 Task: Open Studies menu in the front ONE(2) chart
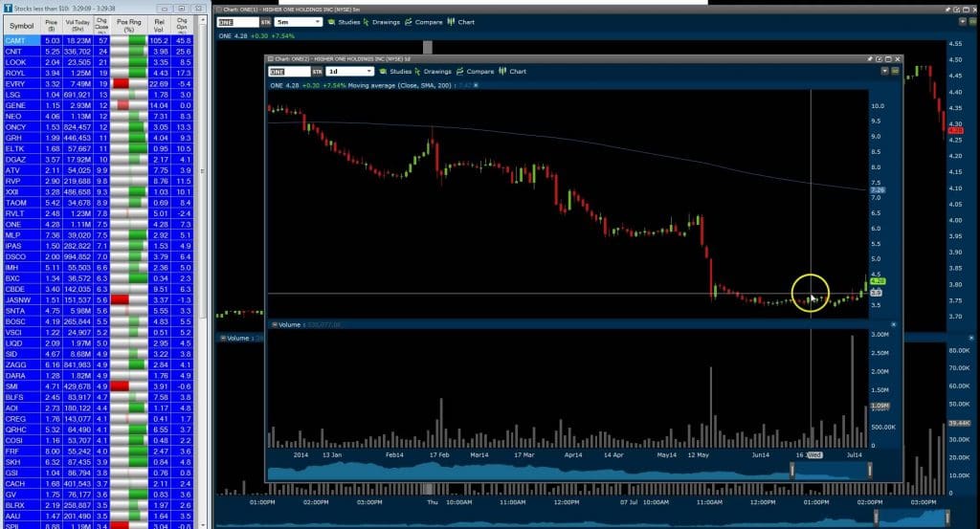click(x=401, y=71)
